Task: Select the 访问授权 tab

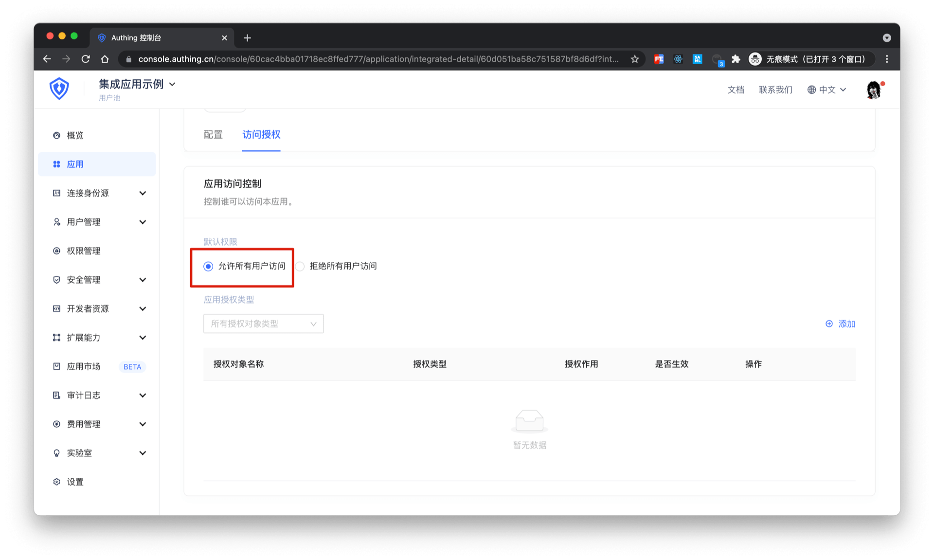Action: 261,135
